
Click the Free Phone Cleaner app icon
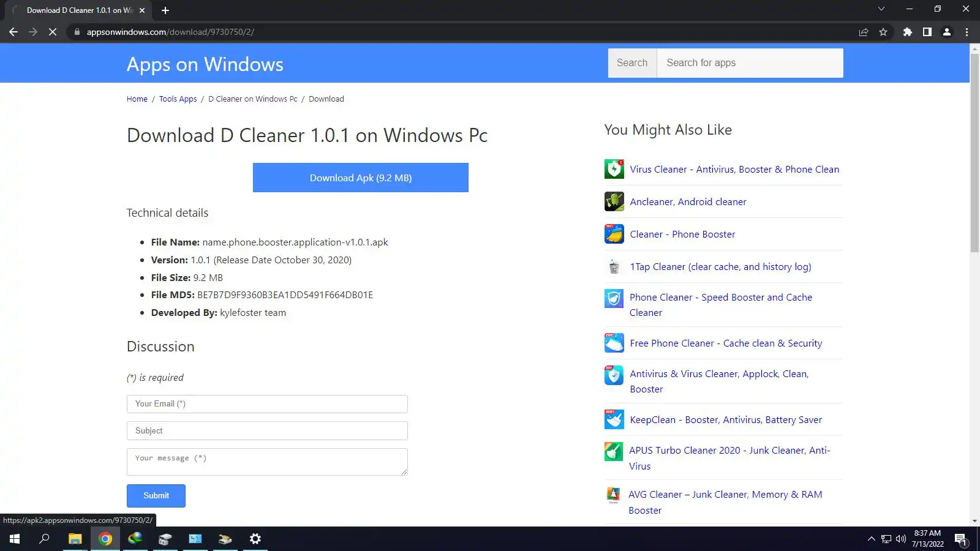click(614, 343)
